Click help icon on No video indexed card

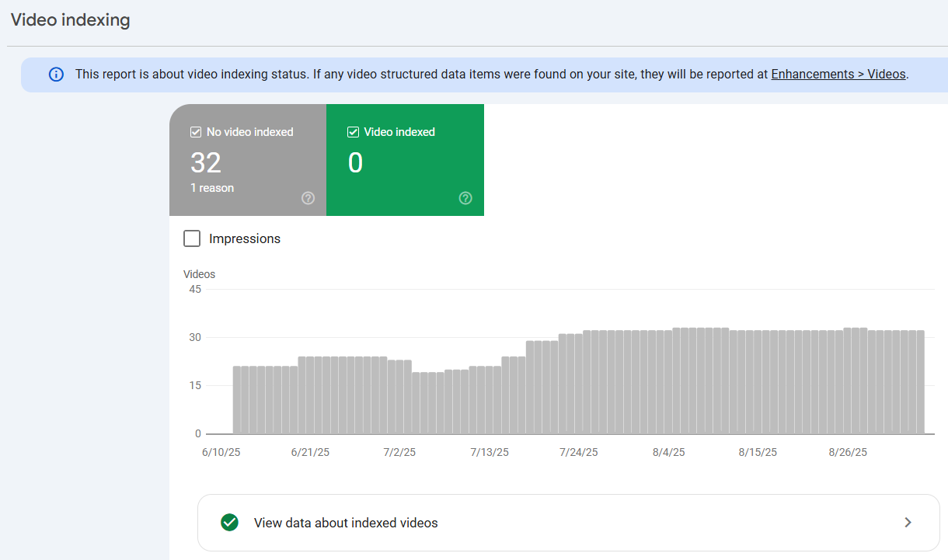(x=308, y=198)
